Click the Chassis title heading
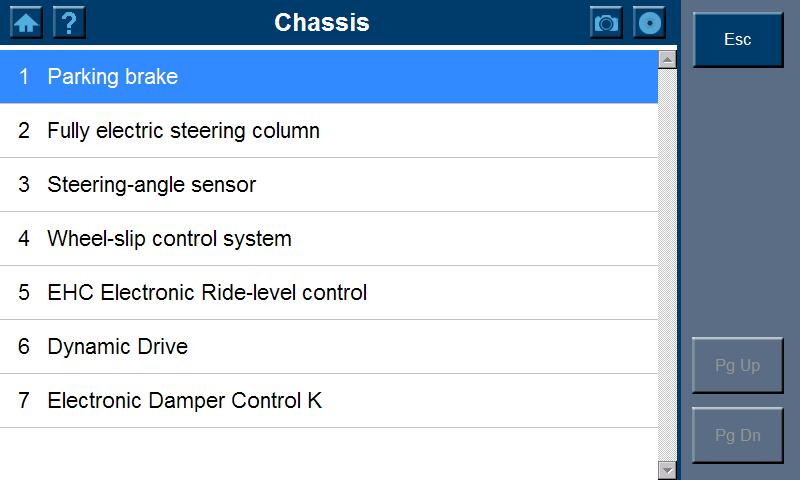This screenshot has width=800, height=480. [x=321, y=22]
